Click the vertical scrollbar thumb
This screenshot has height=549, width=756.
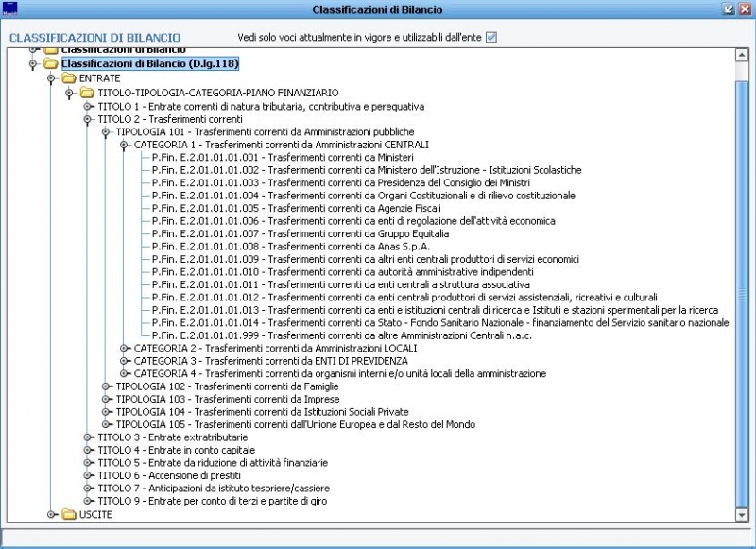click(x=742, y=294)
